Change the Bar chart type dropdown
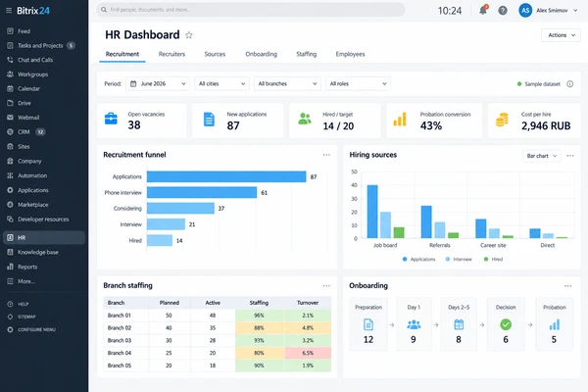Screen dimensions: 588x392 (x=542, y=156)
